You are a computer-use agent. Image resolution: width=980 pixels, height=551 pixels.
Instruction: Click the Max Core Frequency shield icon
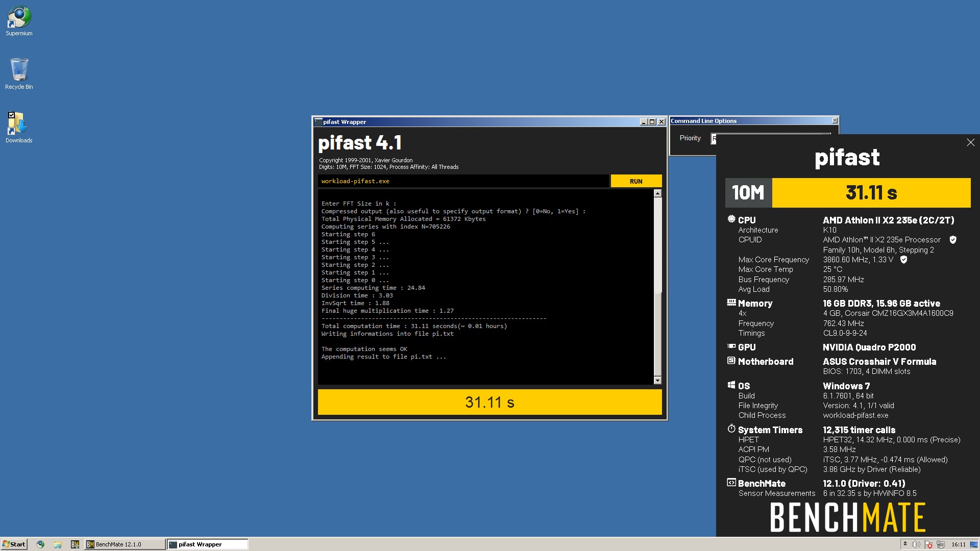[x=903, y=260]
